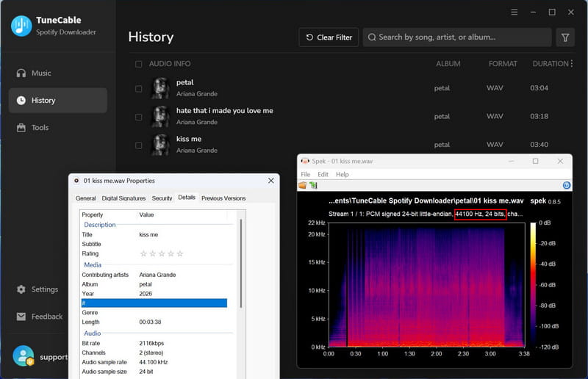The image size is (588, 379).
Task: Click the Title value kiss me
Action: coord(148,235)
